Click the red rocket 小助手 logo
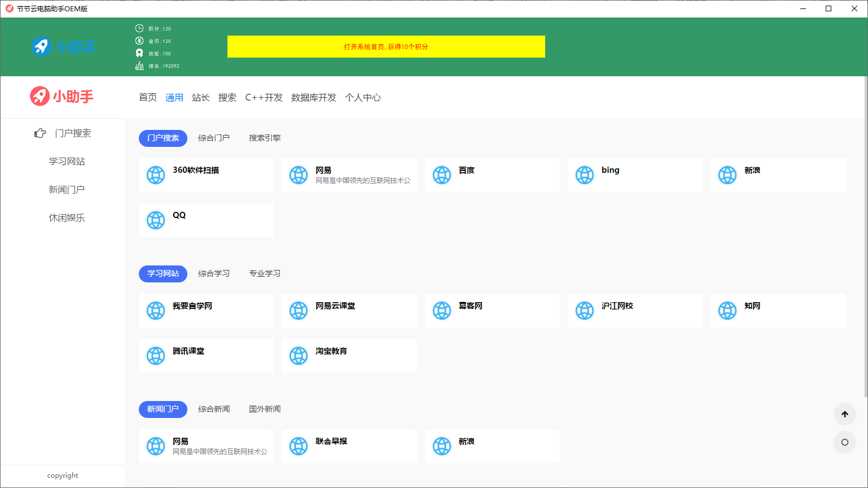868x488 pixels. (62, 96)
